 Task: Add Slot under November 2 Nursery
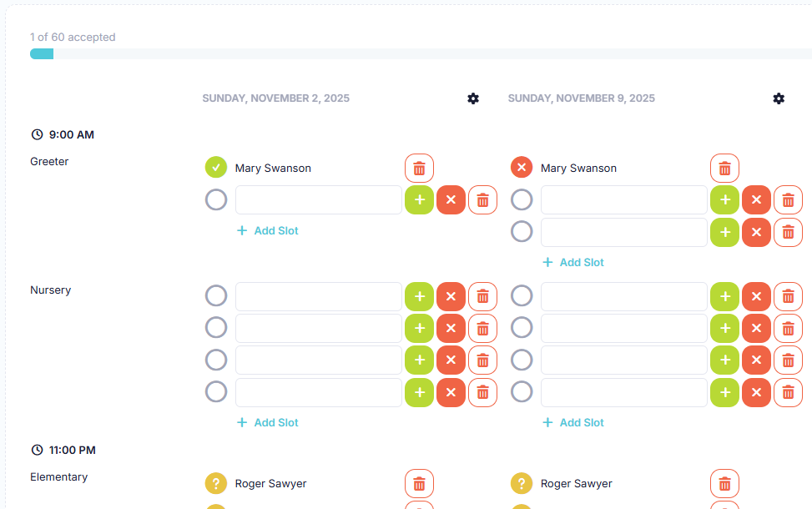coord(268,422)
